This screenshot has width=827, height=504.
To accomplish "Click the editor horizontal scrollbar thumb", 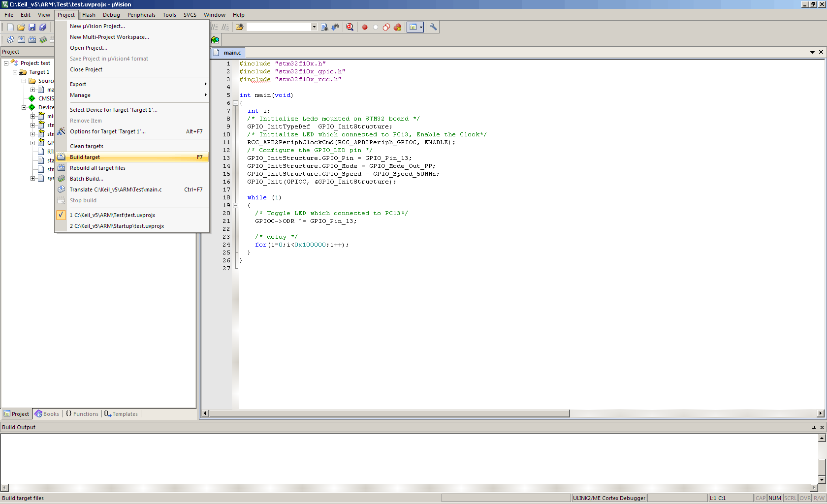I will click(389, 413).
